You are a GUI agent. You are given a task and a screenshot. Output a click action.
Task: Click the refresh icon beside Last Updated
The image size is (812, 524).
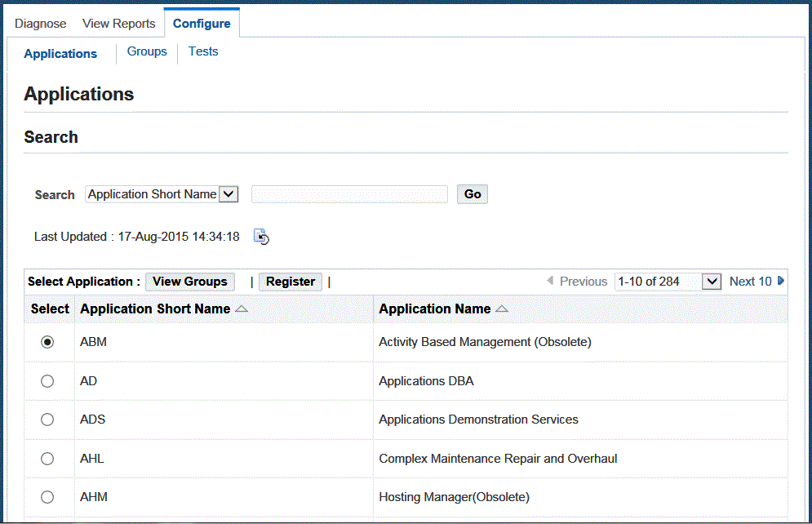tap(261, 237)
